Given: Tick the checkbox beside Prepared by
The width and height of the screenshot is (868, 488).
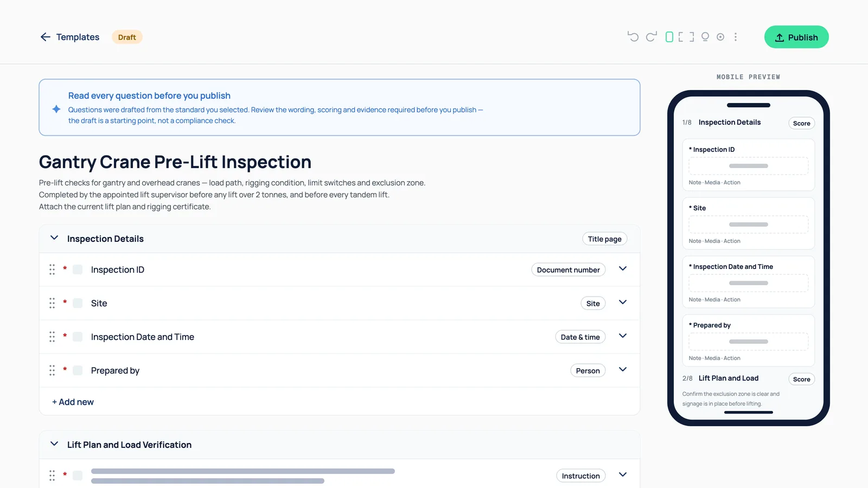Looking at the screenshot, I should click(x=78, y=370).
